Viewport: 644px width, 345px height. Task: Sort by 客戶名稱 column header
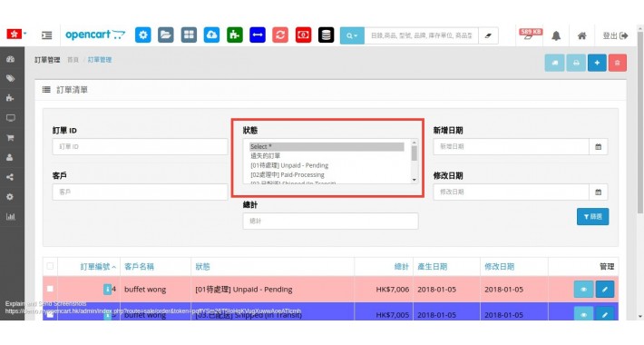click(x=140, y=267)
